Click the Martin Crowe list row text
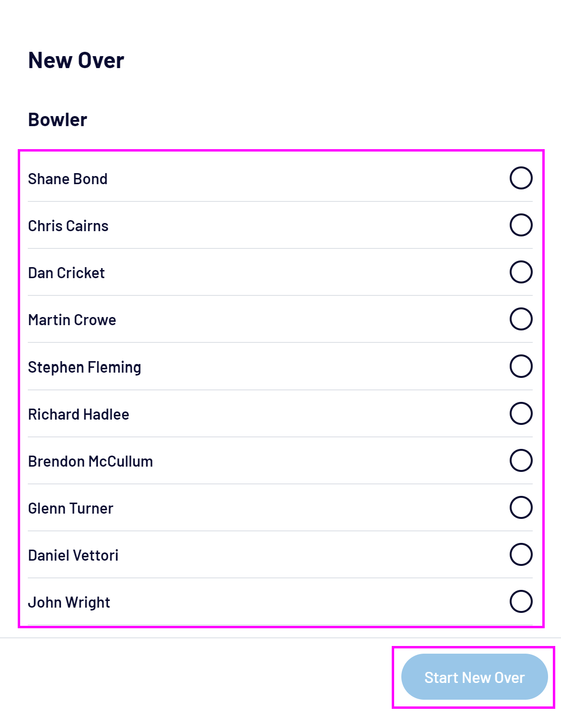 tap(72, 320)
